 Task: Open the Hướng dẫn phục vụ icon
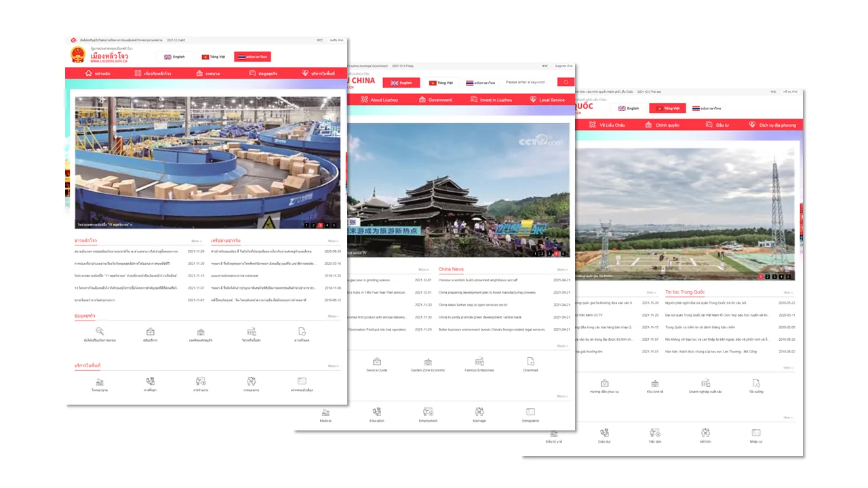click(x=604, y=383)
